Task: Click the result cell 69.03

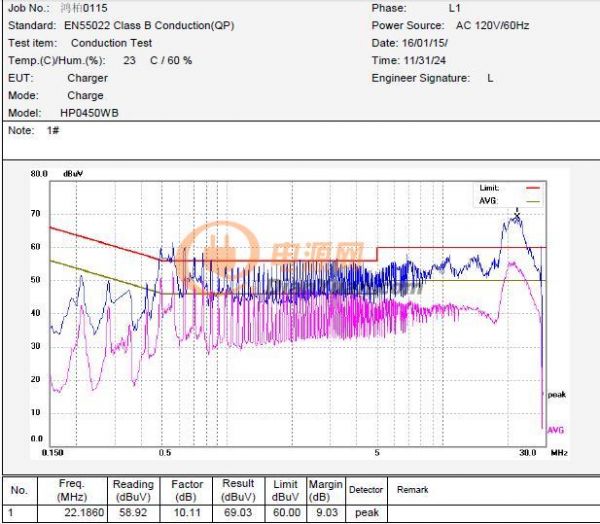Action: [238, 513]
